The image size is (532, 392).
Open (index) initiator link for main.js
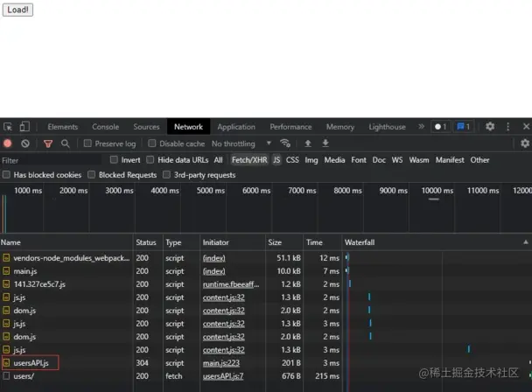click(213, 271)
